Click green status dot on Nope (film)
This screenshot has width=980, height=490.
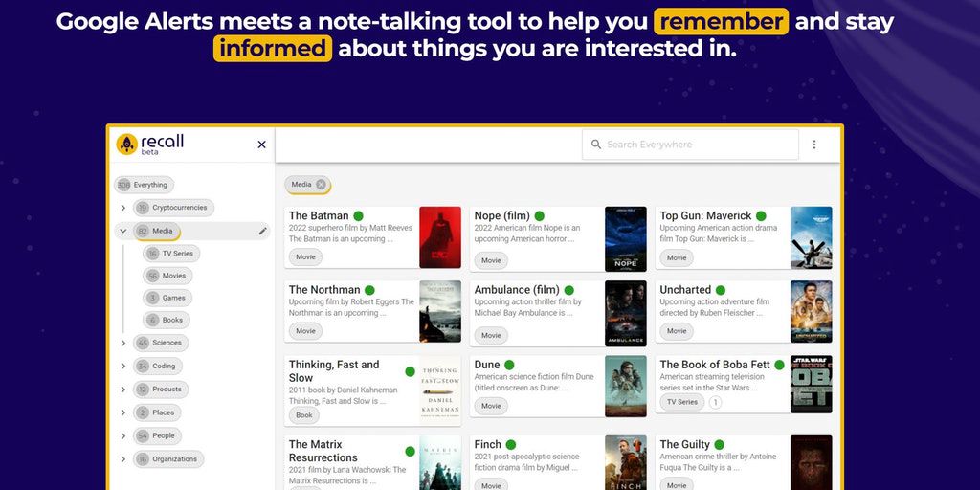(539, 215)
